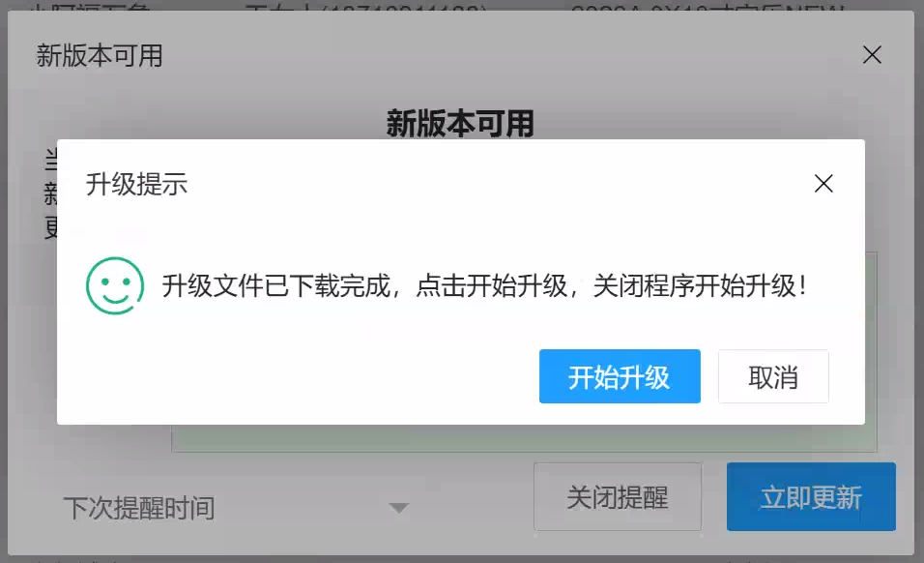Select the 立即更新 button

(811, 496)
